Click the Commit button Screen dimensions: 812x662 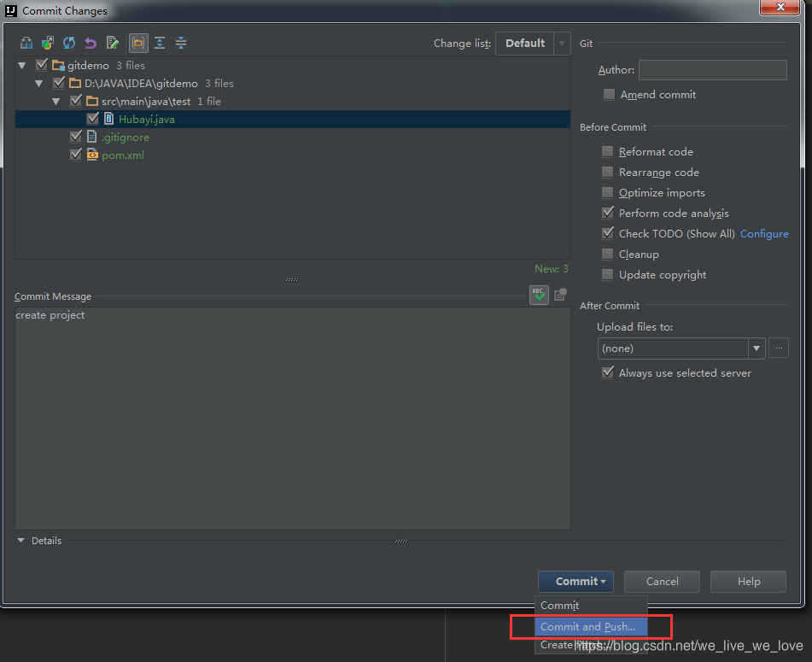pyautogui.click(x=575, y=581)
